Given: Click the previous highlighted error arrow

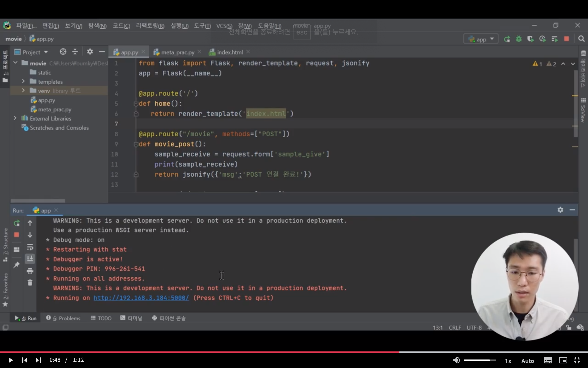Looking at the screenshot, I should point(563,64).
